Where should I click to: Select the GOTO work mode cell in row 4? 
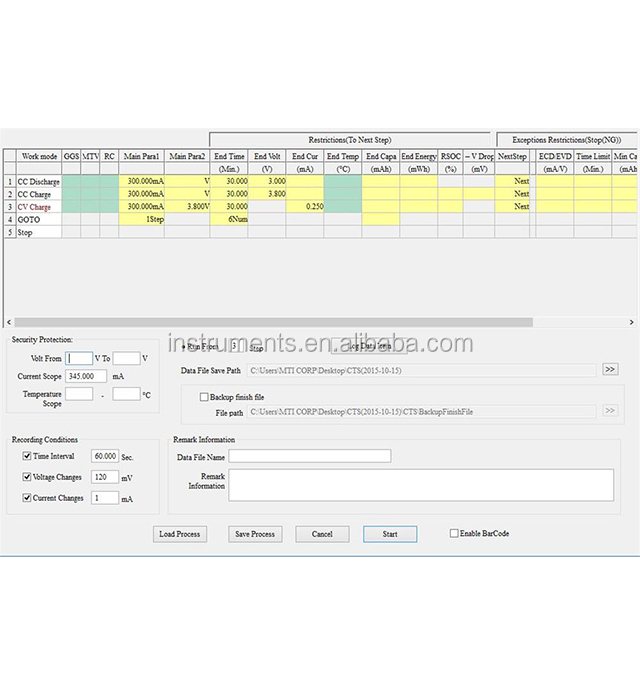pyautogui.click(x=38, y=219)
